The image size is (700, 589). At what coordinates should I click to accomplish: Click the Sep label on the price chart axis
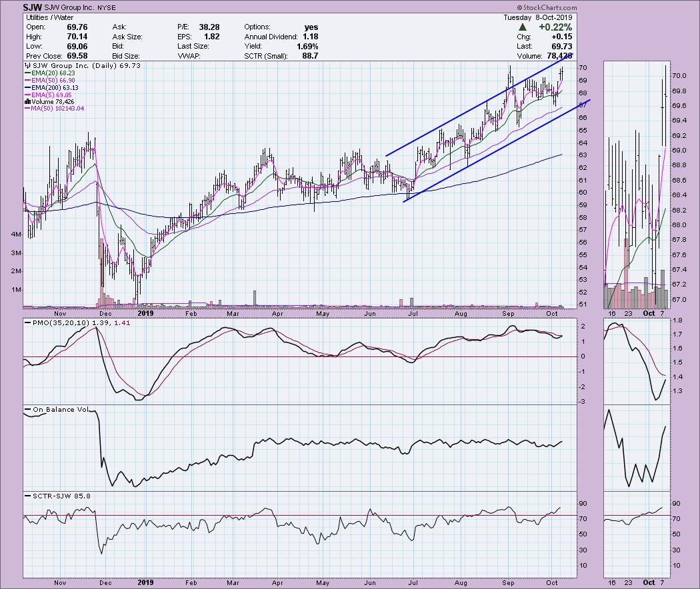click(508, 314)
